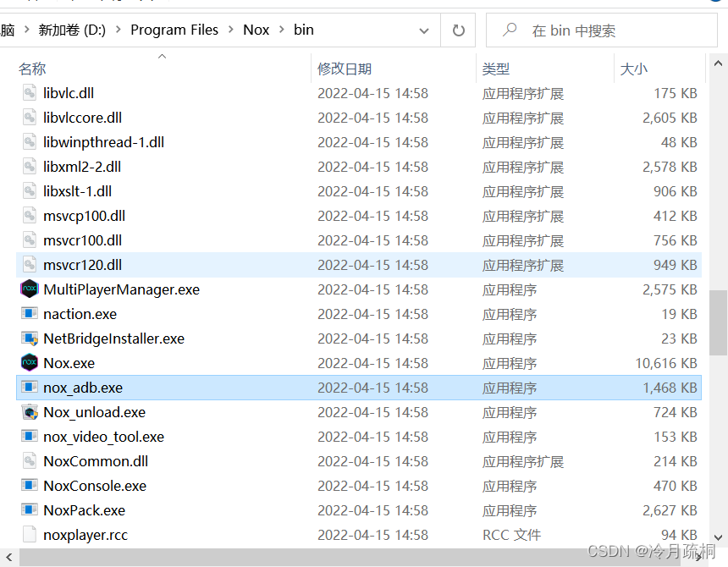Select the libwinpthread-1.dll file name
Image resolution: width=728 pixels, height=567 pixels.
coord(104,142)
